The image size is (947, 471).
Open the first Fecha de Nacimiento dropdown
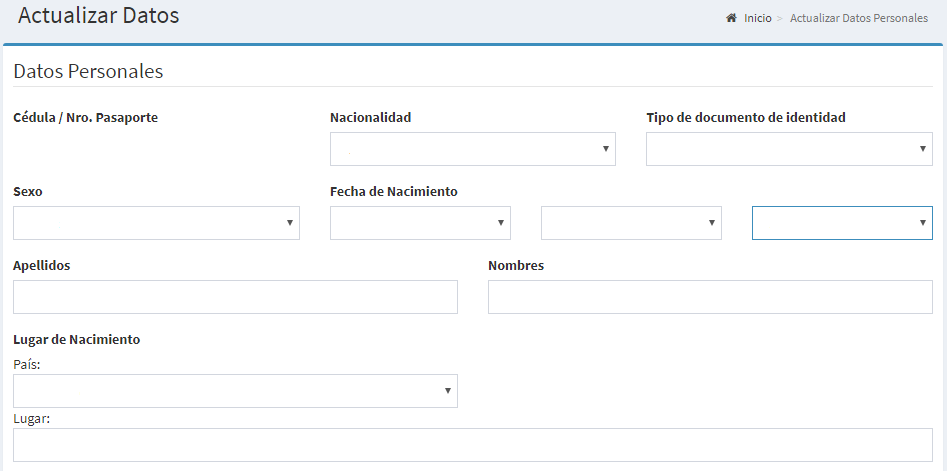(420, 223)
